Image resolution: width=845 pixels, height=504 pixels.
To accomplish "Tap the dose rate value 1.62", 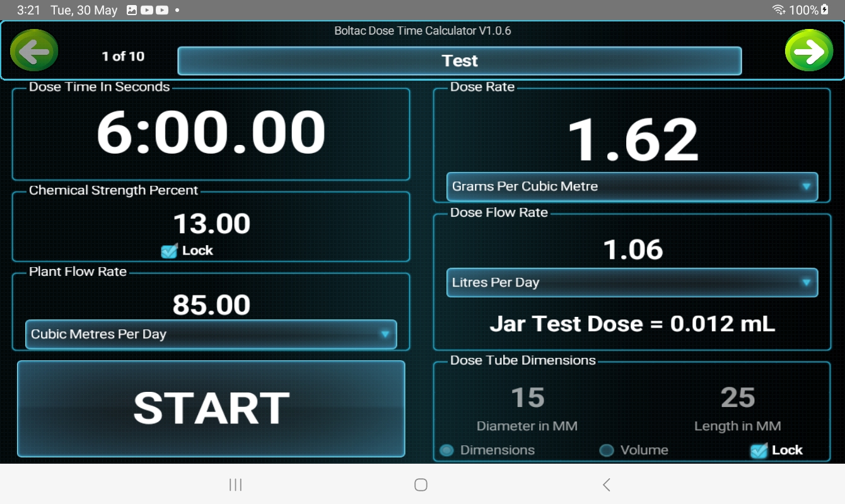I will point(633,140).
